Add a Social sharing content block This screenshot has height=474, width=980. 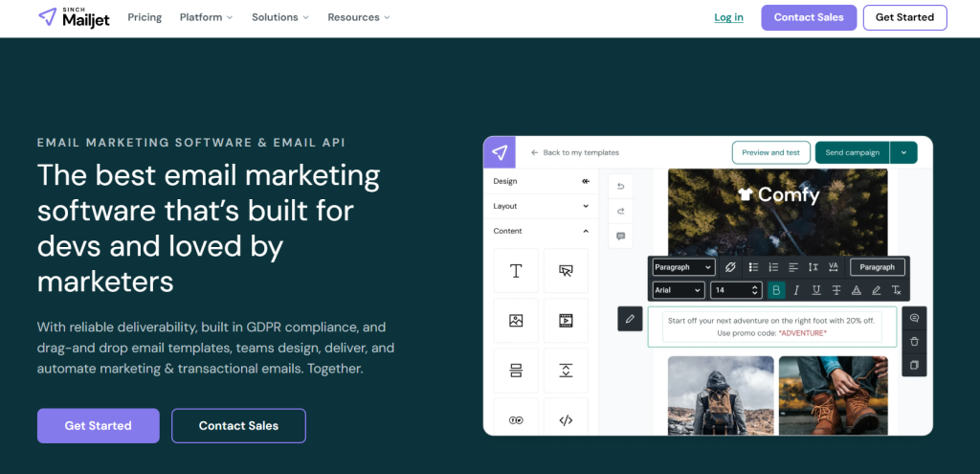pos(516,419)
